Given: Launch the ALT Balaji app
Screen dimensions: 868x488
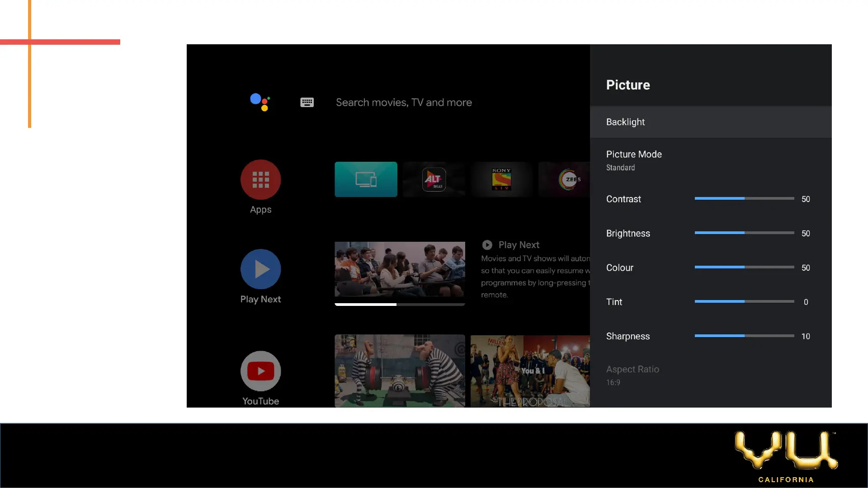Looking at the screenshot, I should [434, 179].
